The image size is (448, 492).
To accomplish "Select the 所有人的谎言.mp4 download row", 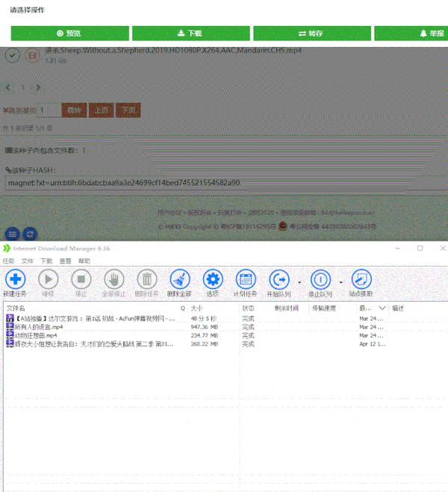I will (x=226, y=327).
